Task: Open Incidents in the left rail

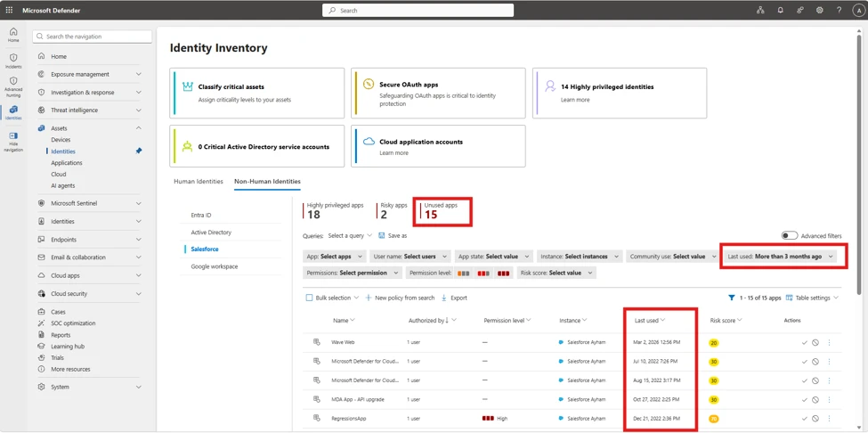Action: 13,61
